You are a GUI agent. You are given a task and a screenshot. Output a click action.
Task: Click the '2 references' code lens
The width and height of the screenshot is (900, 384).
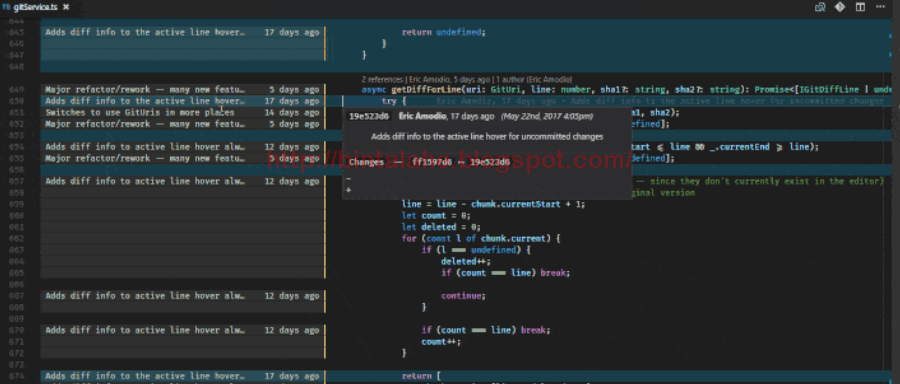tap(383, 79)
